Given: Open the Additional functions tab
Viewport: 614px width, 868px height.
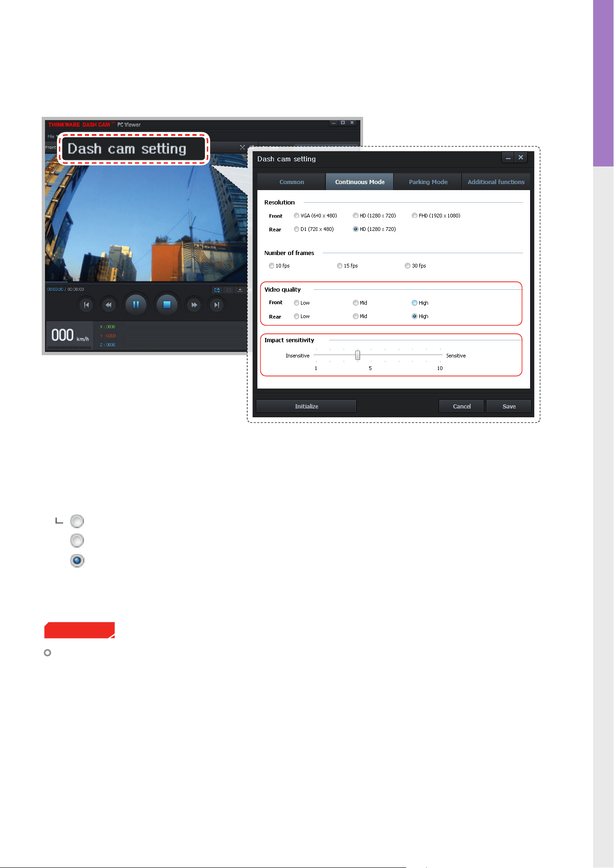Looking at the screenshot, I should (496, 182).
